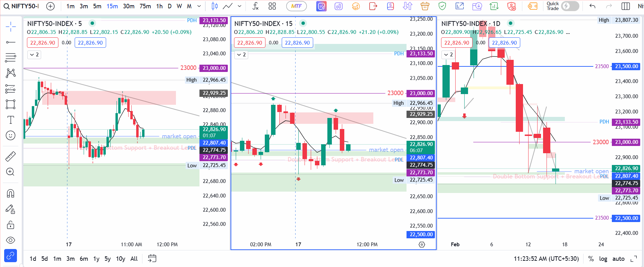Open the projection and forecast tool
The width and height of the screenshot is (644, 267).
[11, 89]
